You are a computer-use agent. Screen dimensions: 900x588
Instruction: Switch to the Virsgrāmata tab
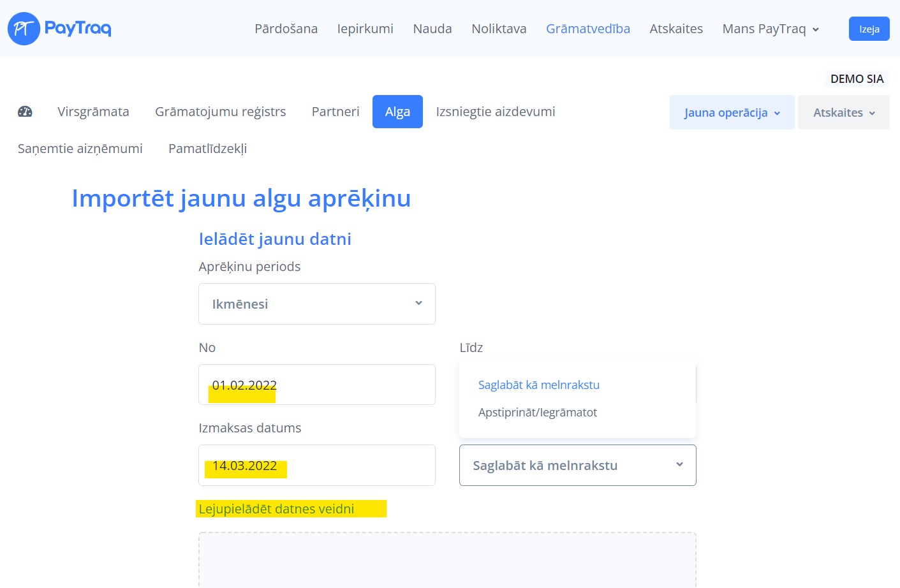[x=93, y=112]
